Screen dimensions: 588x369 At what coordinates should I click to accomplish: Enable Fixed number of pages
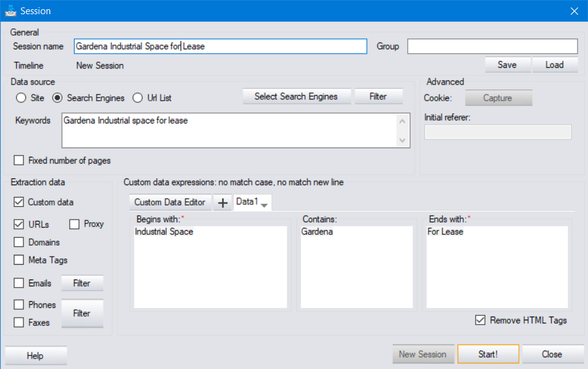click(18, 160)
